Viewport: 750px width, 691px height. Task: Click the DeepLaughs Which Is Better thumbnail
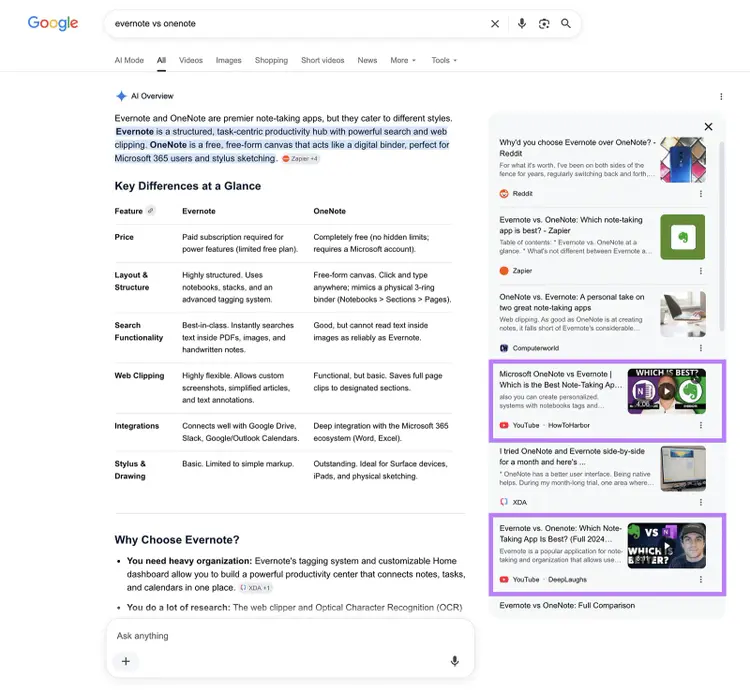[x=666, y=546]
